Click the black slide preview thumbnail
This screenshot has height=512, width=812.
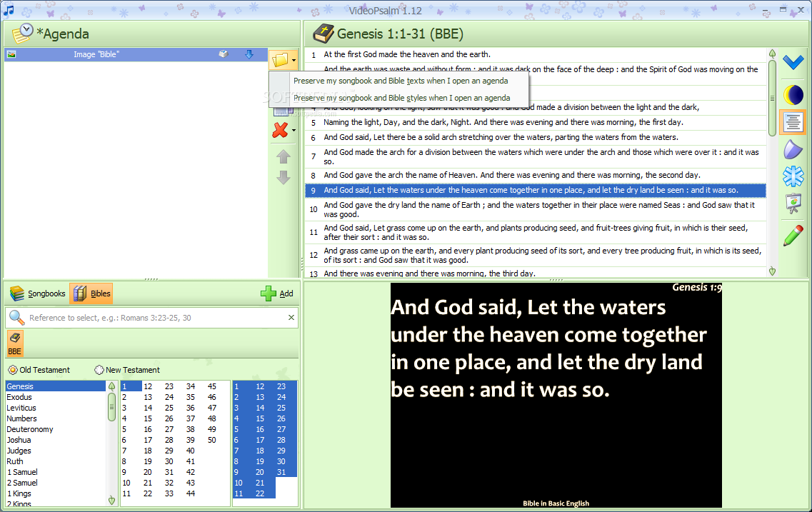coord(556,395)
